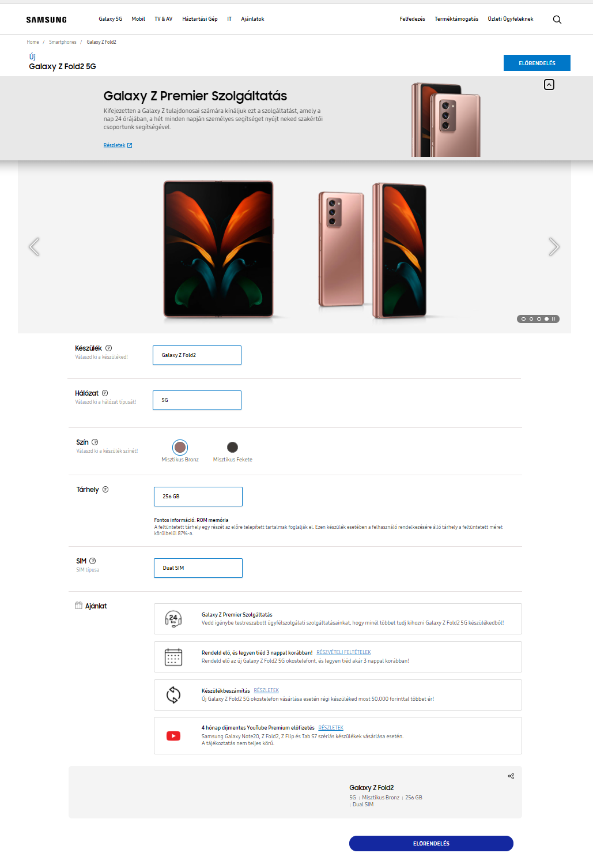Click the top Előrendelés button
The height and width of the screenshot is (868, 593).
(x=537, y=63)
